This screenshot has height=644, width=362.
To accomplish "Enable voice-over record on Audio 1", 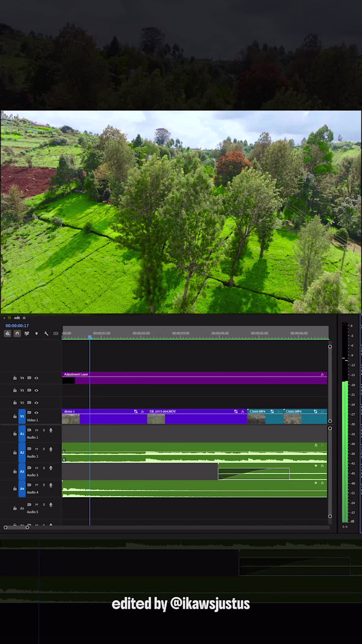I will click(51, 430).
